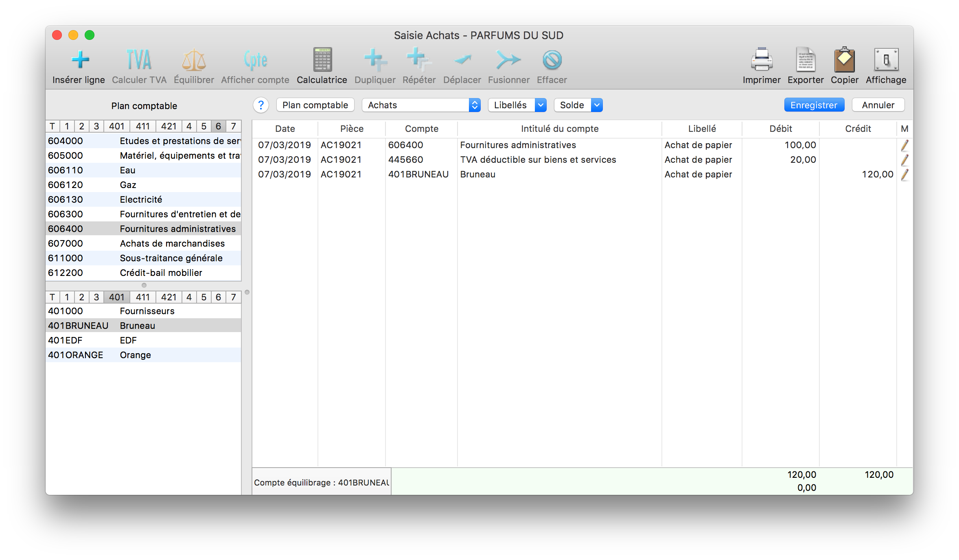Expand the Libellés dropdown menu

click(517, 105)
